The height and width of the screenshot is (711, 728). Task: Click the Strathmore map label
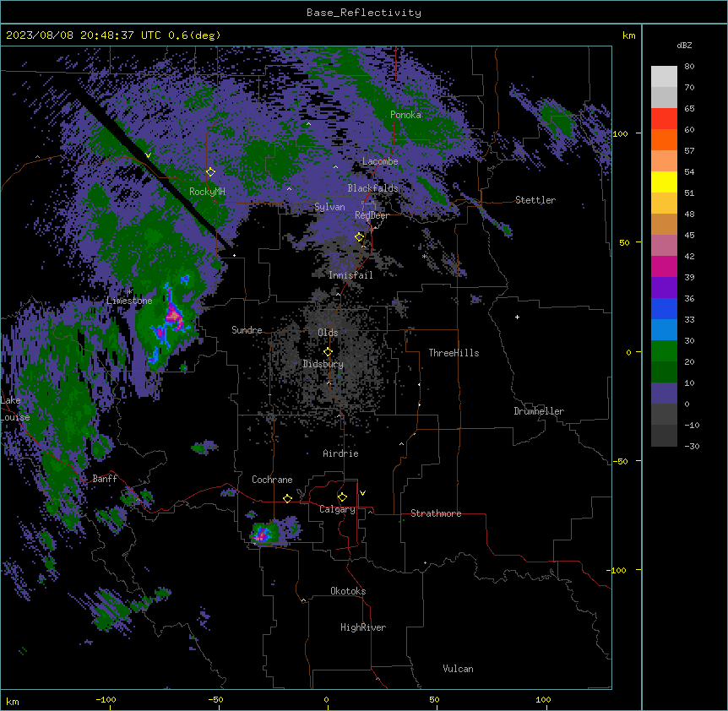(x=436, y=513)
